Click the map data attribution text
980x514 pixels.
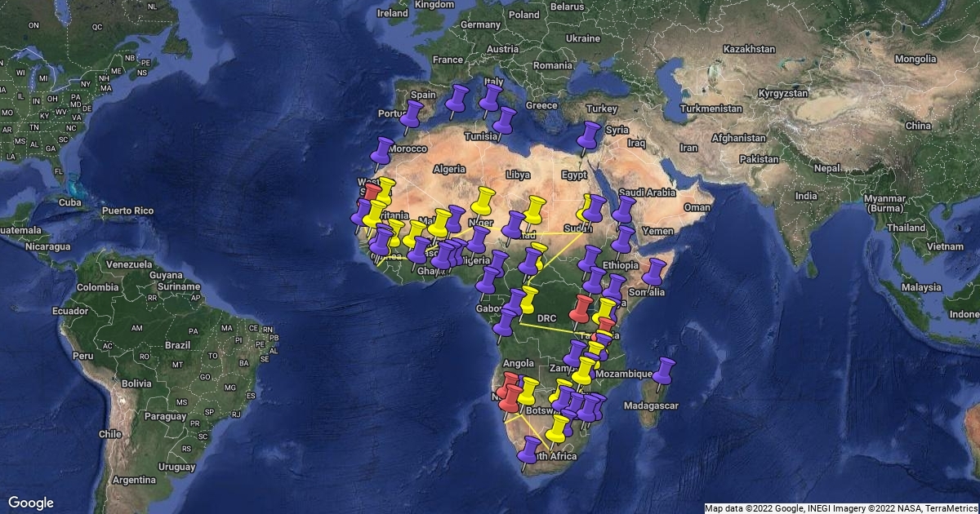pyautogui.click(x=841, y=508)
